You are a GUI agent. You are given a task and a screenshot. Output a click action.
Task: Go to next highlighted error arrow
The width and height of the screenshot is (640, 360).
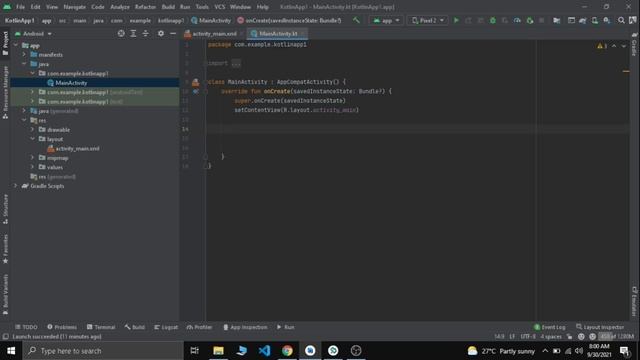point(624,46)
